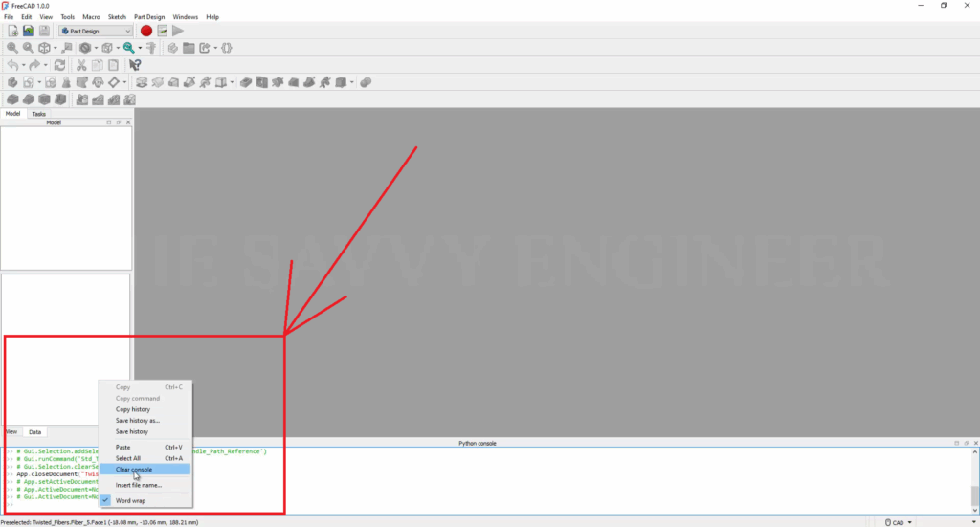This screenshot has width=980, height=527.
Task: Click the Save document icon
Action: 44,31
